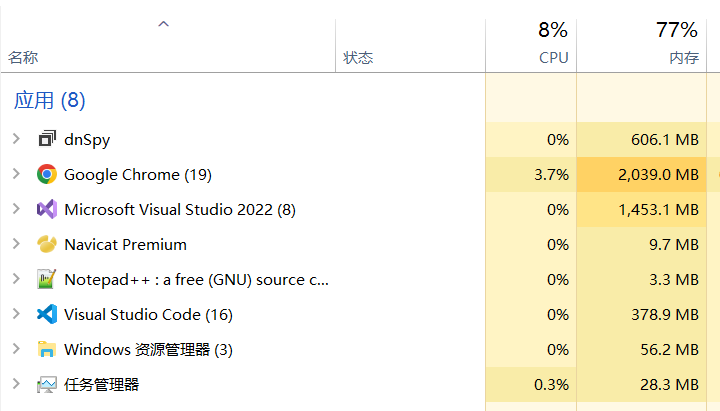Select Chrome's 2,039.0 MB memory cell

641,175
